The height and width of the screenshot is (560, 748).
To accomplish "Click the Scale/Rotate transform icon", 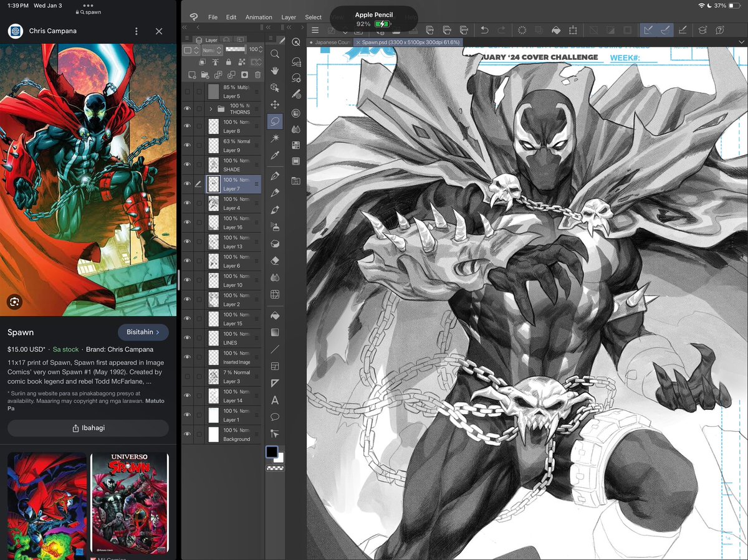I will (x=572, y=30).
